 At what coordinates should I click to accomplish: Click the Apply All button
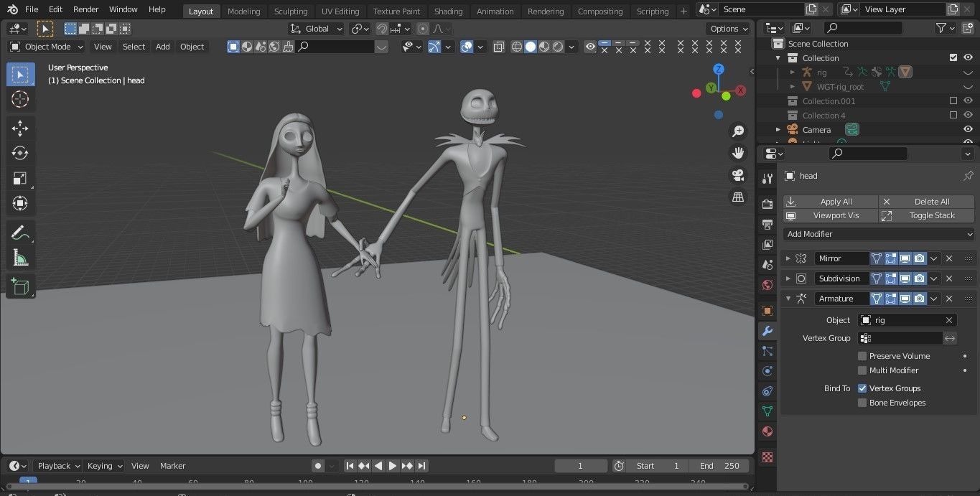(831, 202)
